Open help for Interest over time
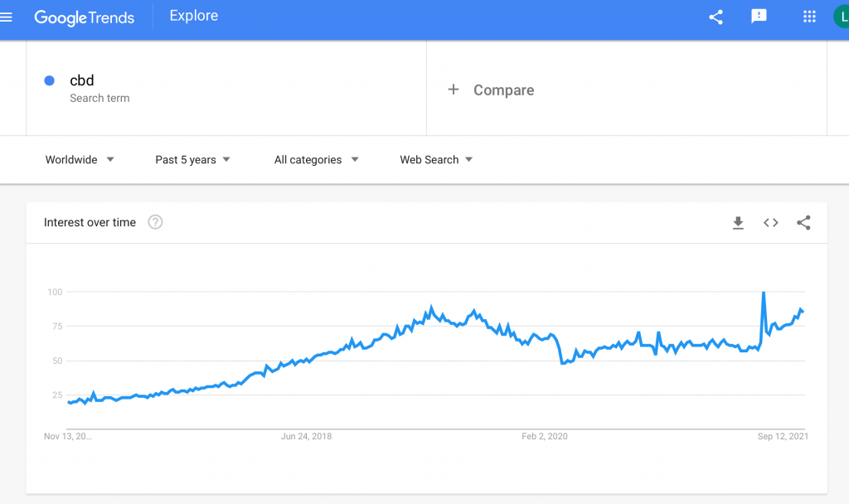849x504 pixels. click(155, 222)
